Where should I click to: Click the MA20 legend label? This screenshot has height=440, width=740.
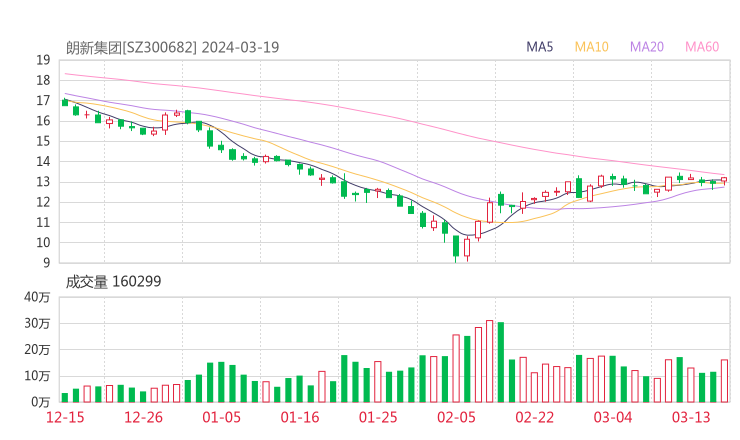(x=647, y=47)
